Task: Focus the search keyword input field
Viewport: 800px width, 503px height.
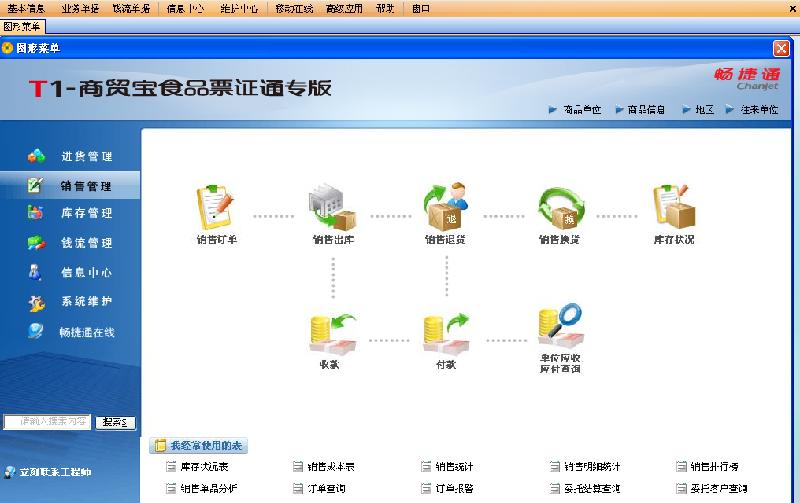Action: [47, 422]
